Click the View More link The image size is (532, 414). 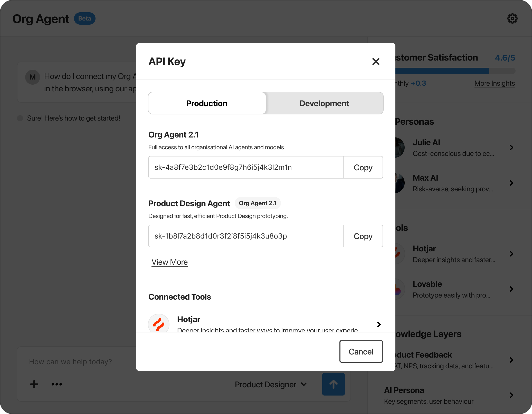(x=169, y=262)
